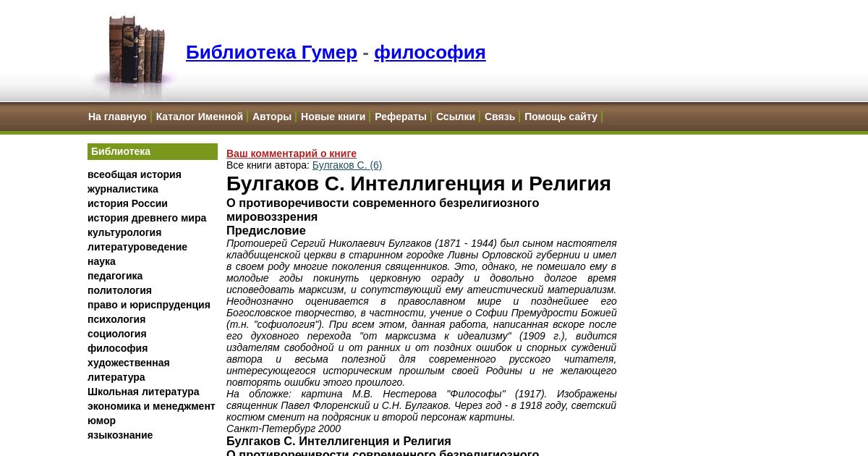Select художественная литература category
Viewport: 868px width, 456px height.
[x=129, y=370]
